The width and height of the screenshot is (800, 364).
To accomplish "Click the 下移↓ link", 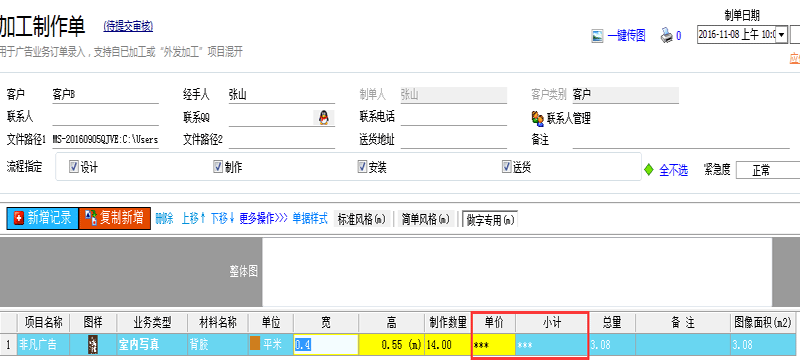I will 223,219.
